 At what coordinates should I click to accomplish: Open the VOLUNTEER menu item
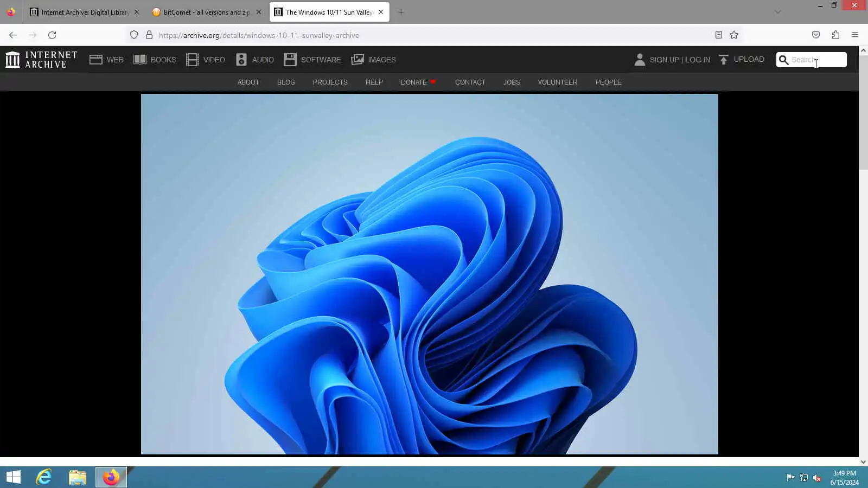558,82
